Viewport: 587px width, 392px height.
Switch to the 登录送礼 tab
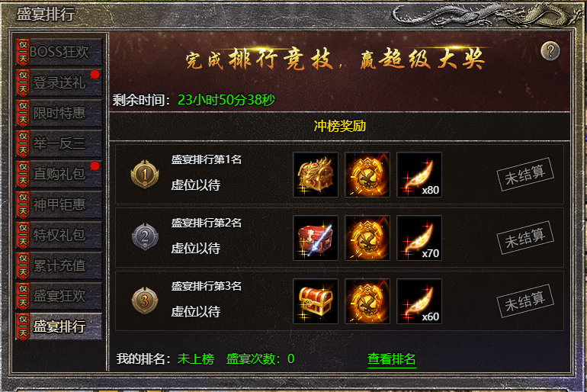tap(59, 82)
